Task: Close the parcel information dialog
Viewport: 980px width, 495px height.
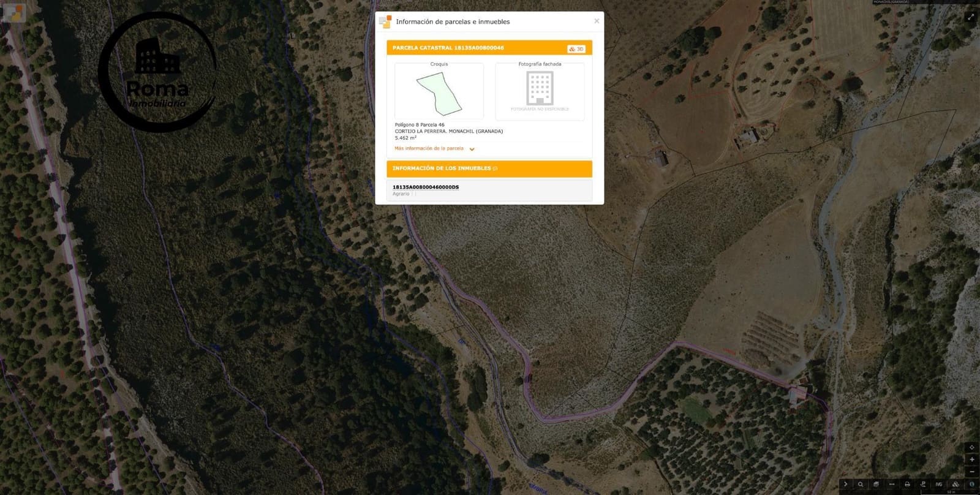Action: point(597,21)
